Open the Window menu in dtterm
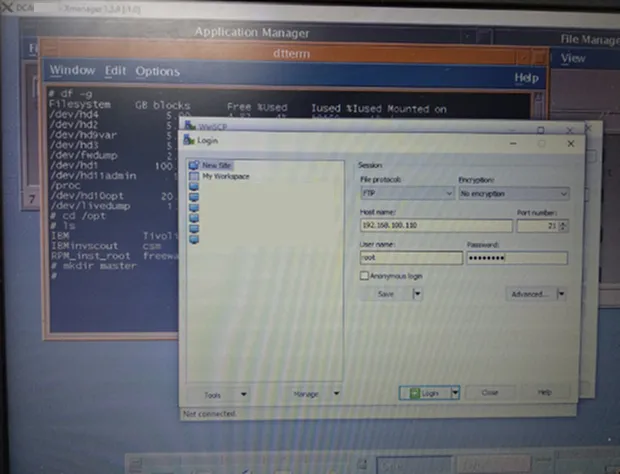Viewport: 620px width, 474px height. click(x=72, y=70)
